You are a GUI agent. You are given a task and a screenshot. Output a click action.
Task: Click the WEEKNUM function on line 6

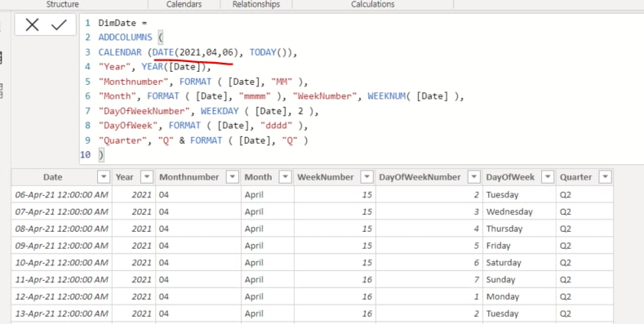[x=387, y=96]
